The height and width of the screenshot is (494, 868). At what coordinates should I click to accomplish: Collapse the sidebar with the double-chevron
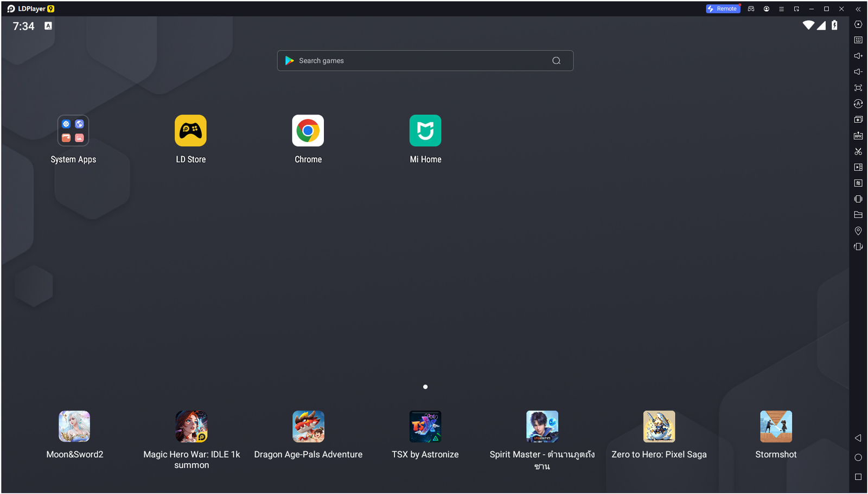858,9
